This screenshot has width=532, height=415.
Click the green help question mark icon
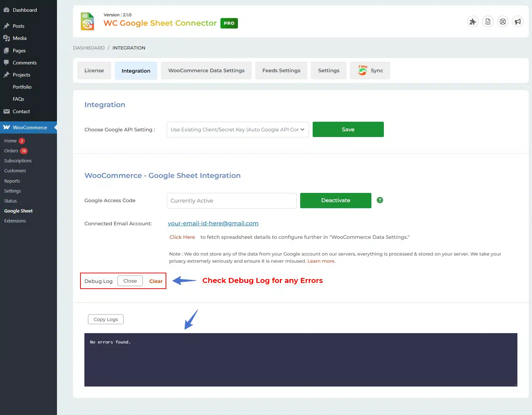pos(380,200)
